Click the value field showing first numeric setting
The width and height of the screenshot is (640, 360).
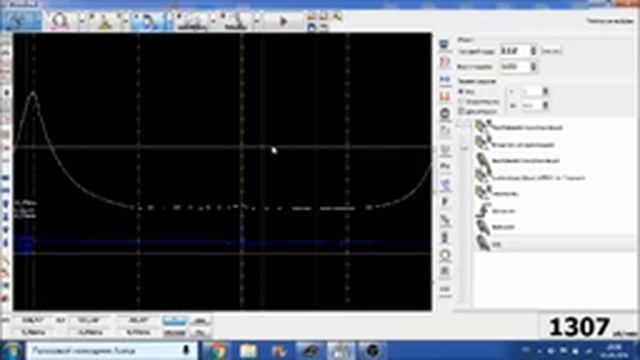tap(514, 51)
